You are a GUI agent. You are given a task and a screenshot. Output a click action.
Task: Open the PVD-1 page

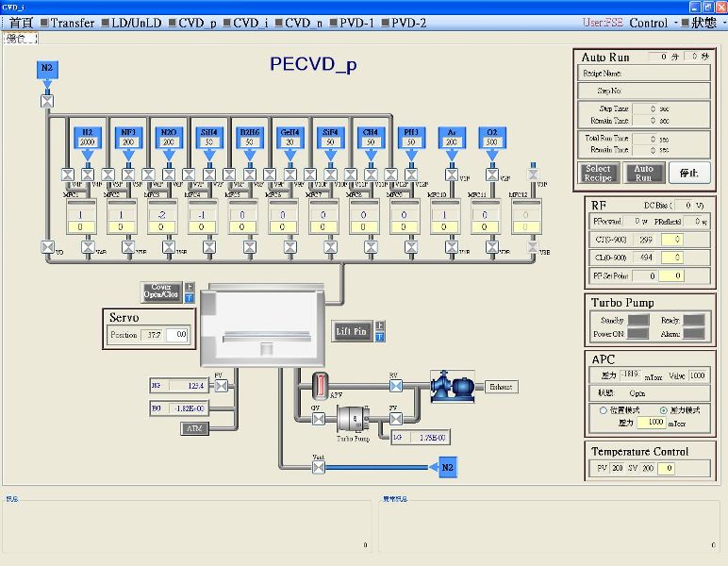click(x=357, y=23)
